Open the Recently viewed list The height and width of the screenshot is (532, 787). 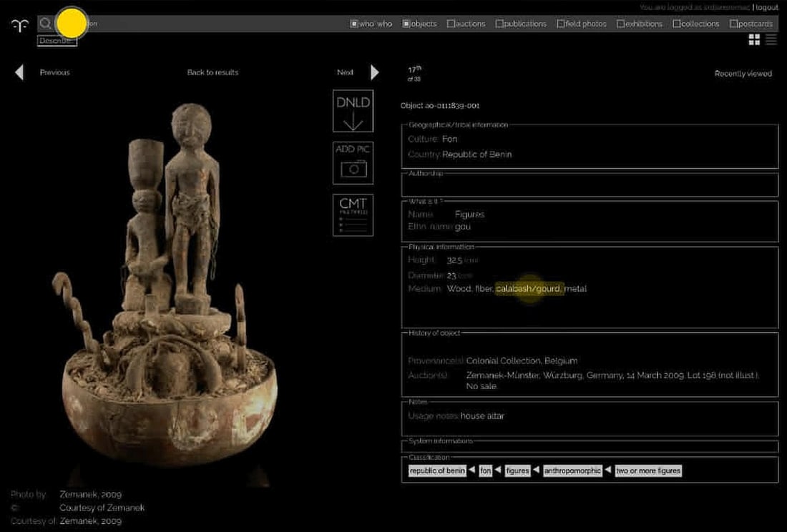(743, 74)
